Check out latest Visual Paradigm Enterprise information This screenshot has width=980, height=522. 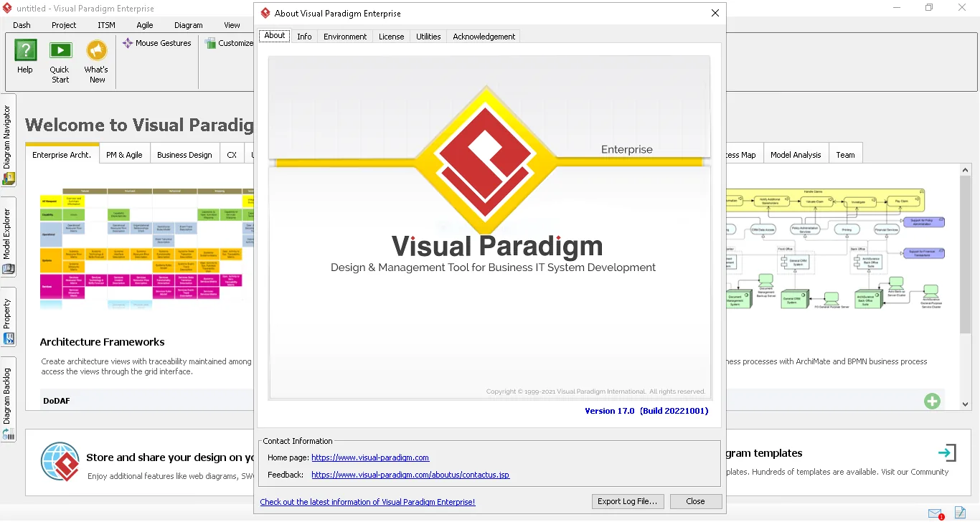367,502
